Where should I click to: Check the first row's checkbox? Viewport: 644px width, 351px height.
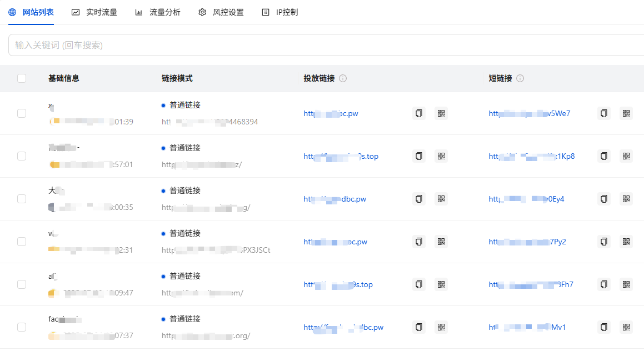(x=22, y=113)
